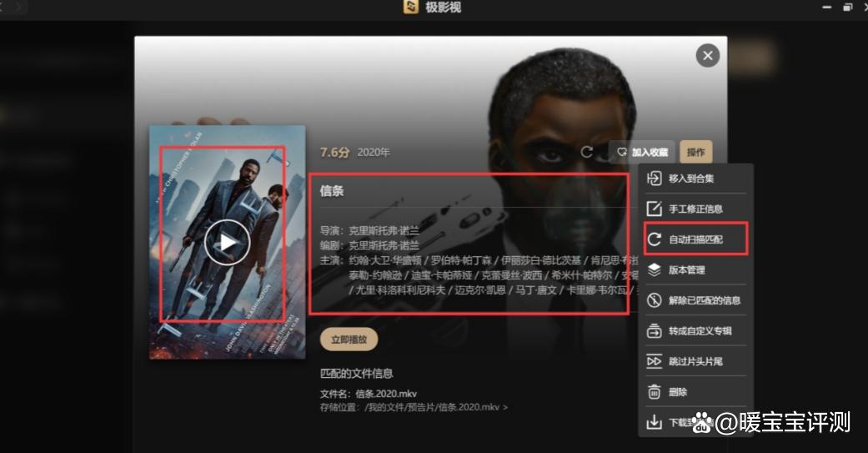
Task: Click the 立即播放 button
Action: click(349, 340)
